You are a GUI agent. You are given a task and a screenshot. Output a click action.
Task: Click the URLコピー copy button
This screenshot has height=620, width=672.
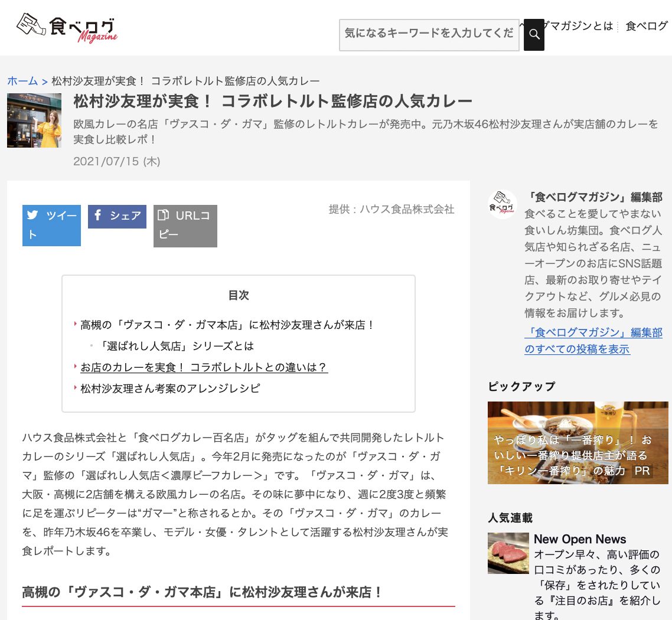point(185,225)
